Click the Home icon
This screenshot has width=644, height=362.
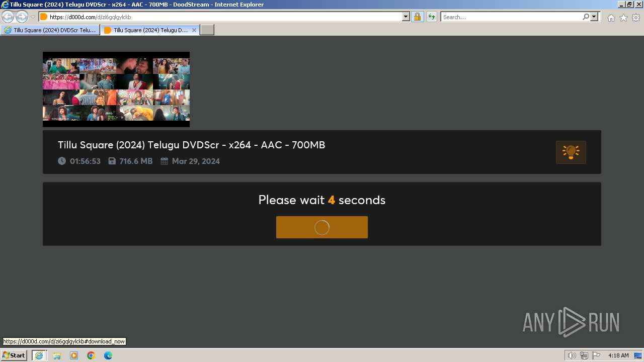click(611, 18)
